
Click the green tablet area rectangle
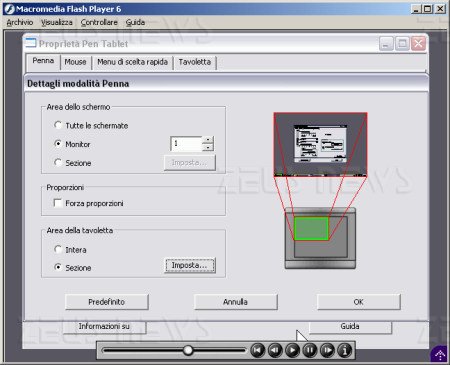click(x=311, y=228)
